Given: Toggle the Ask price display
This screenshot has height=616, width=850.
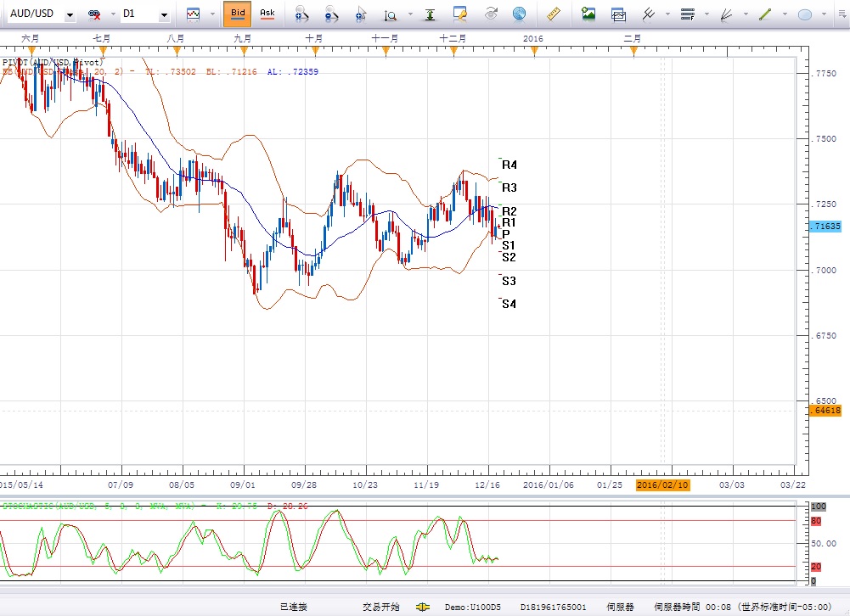Looking at the screenshot, I should pos(267,14).
